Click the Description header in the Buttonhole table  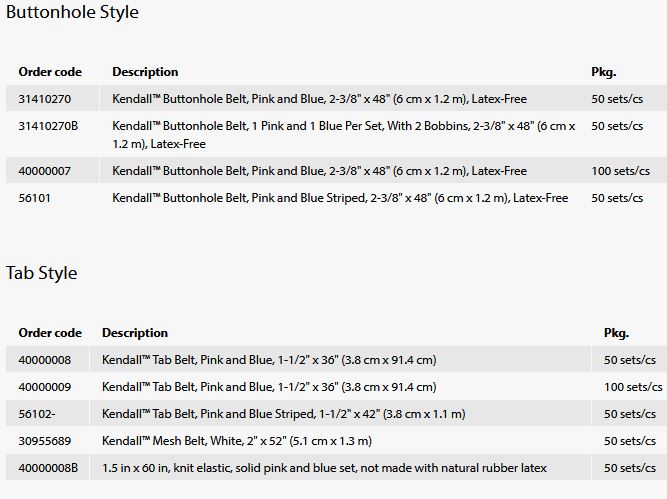145,72
